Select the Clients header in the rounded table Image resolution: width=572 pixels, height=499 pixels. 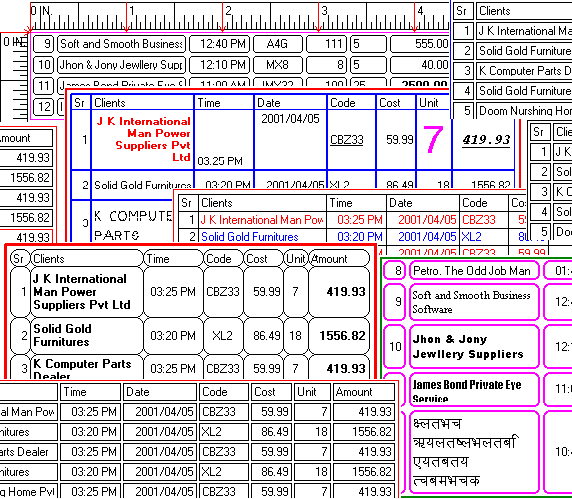(x=87, y=259)
